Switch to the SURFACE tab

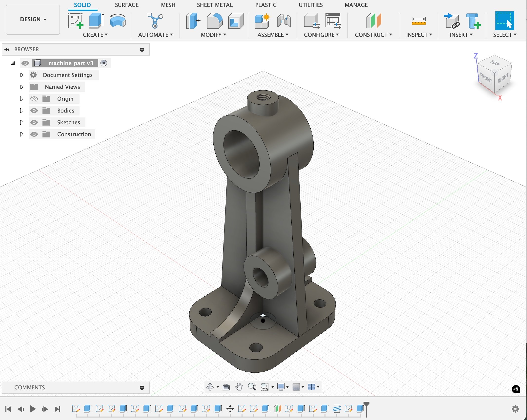tap(126, 5)
